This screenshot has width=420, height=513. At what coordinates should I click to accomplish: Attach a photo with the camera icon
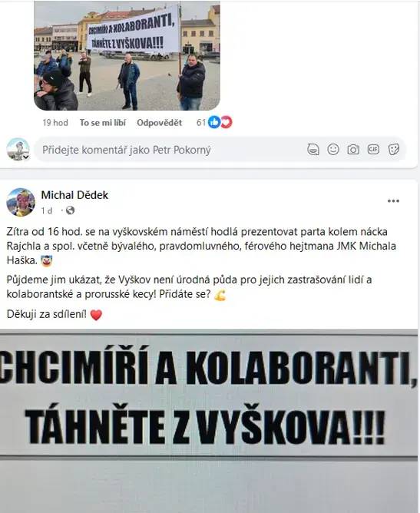click(x=353, y=150)
